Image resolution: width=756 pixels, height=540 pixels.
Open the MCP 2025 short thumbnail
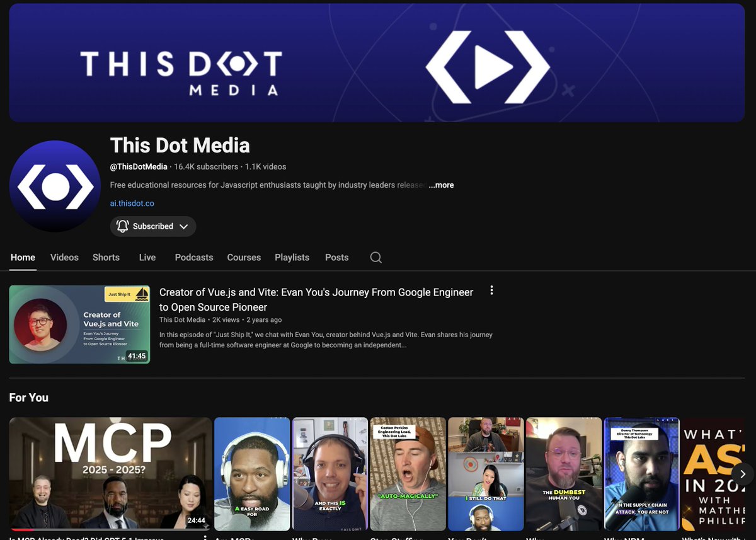coord(110,473)
